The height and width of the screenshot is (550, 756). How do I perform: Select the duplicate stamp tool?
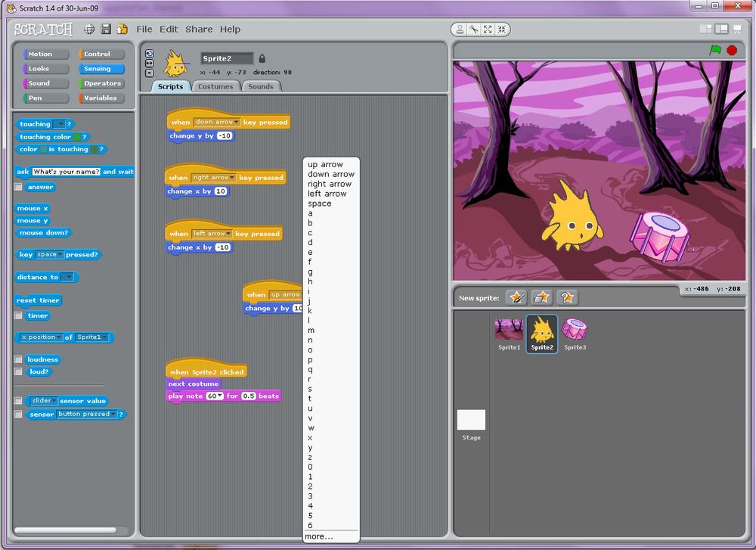tap(460, 30)
